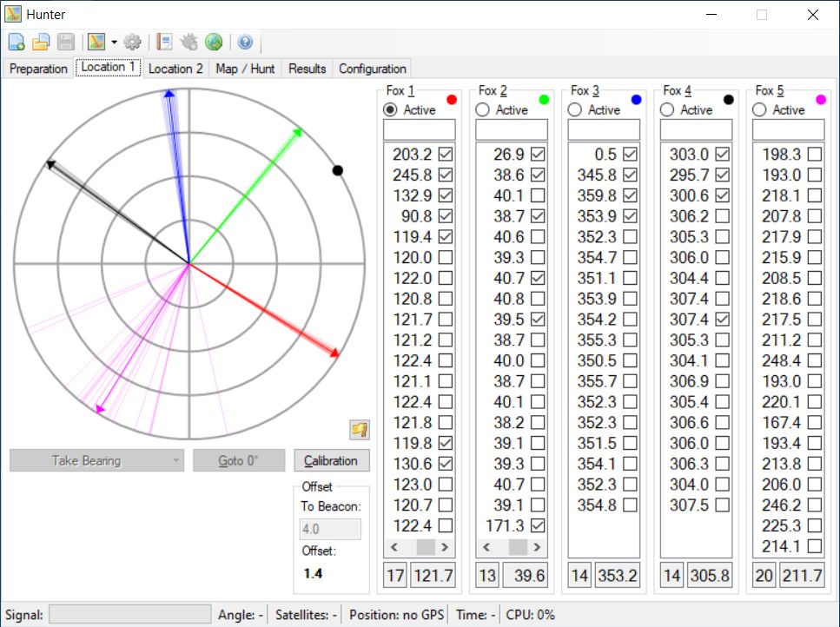This screenshot has width=840, height=627.
Task: Open the notebook log icon in toolbar
Action: tap(164, 42)
